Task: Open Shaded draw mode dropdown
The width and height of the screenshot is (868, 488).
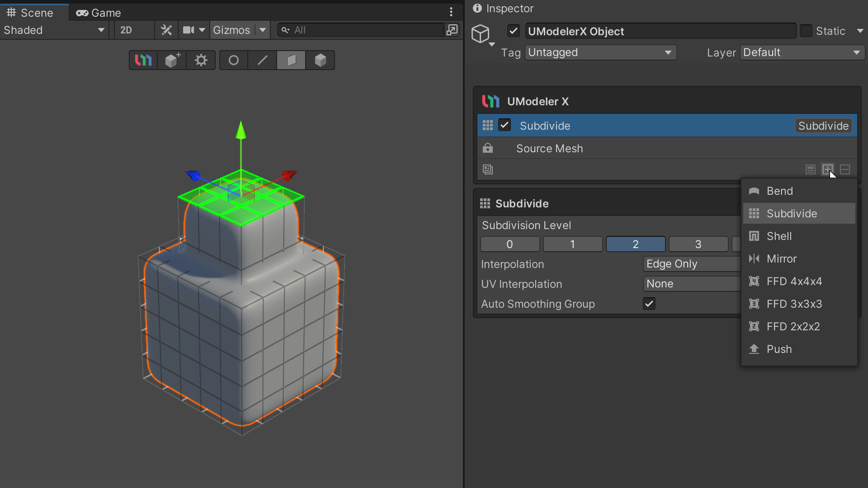Action: point(54,30)
